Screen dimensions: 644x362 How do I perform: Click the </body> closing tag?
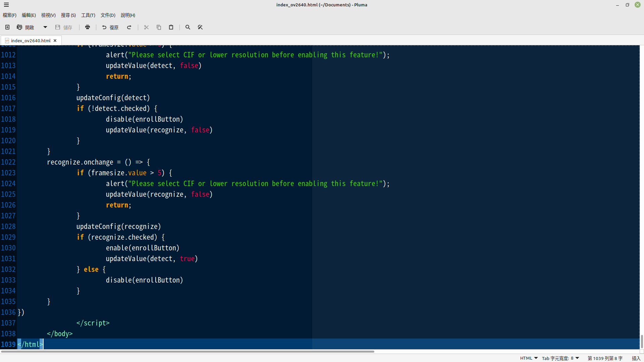tap(60, 334)
